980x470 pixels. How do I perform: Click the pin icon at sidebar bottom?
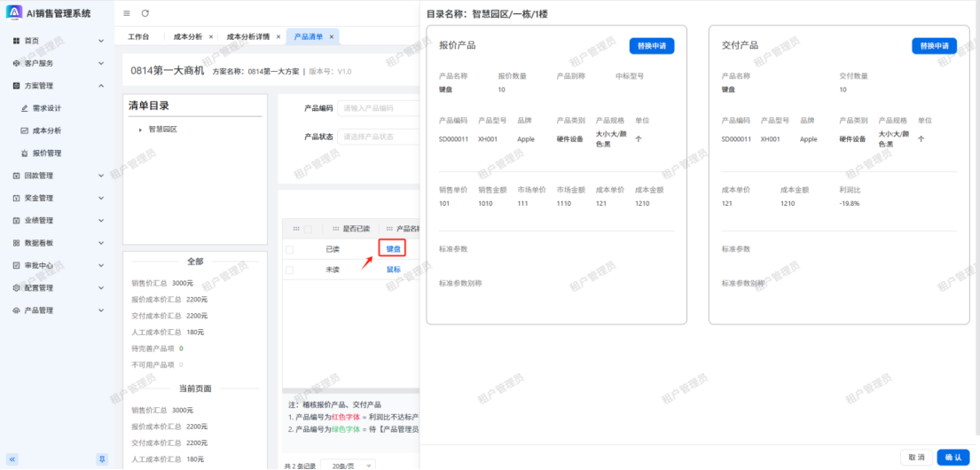(x=100, y=458)
